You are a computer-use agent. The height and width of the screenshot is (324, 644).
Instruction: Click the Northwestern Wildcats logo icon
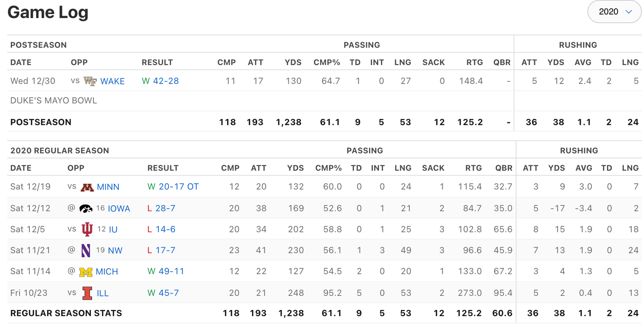pos(86,250)
